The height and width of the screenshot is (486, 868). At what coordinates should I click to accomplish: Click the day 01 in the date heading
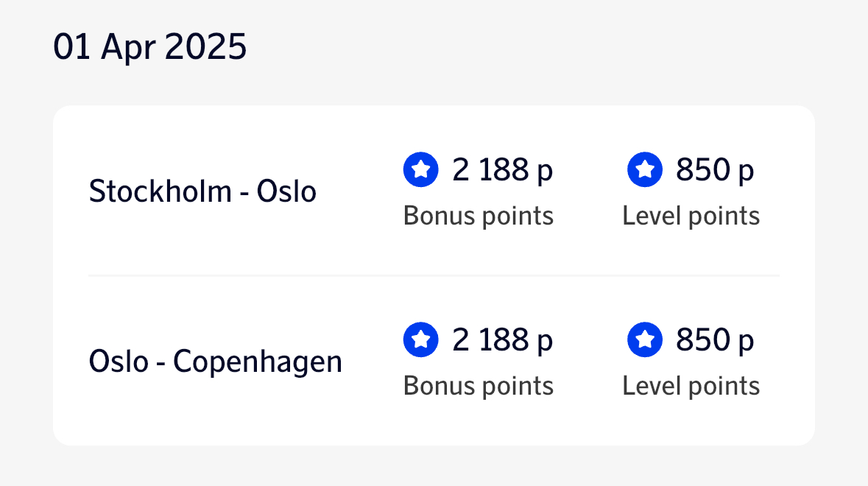tap(71, 48)
